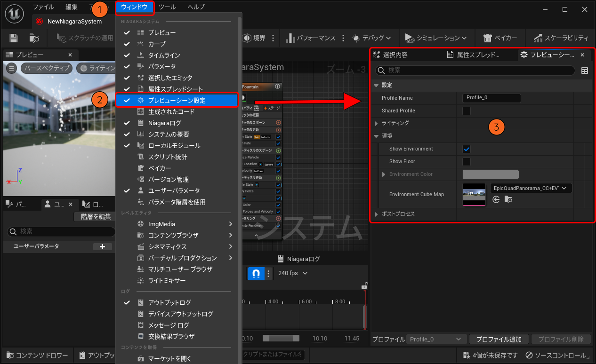Click the plus icon for ユーザーパラメータ
The width and height of the screenshot is (596, 364).
[102, 246]
